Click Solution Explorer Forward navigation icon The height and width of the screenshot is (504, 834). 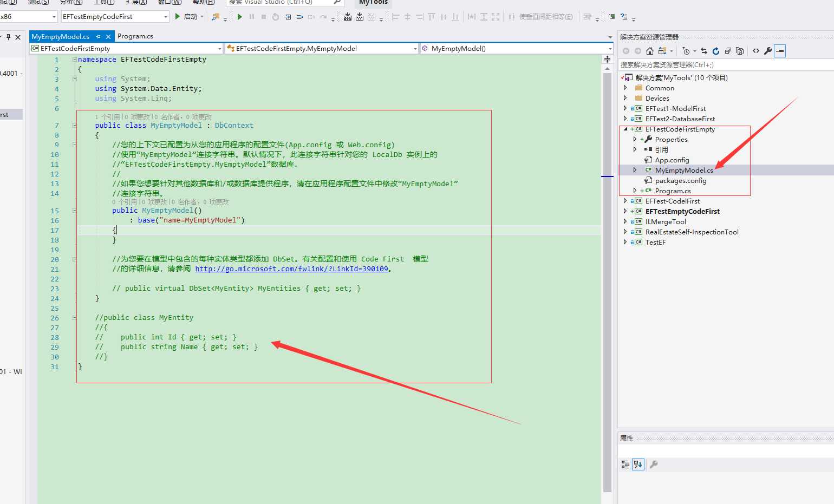click(637, 51)
